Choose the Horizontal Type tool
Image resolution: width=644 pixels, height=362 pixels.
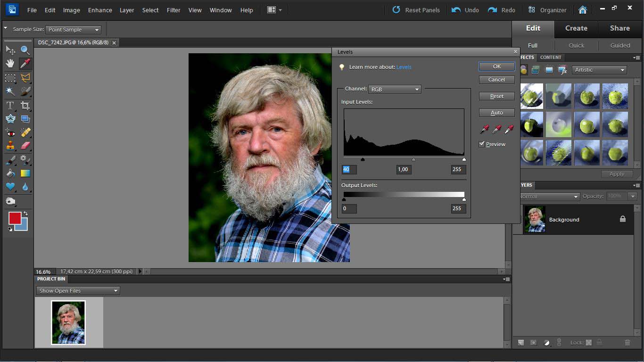click(10, 106)
